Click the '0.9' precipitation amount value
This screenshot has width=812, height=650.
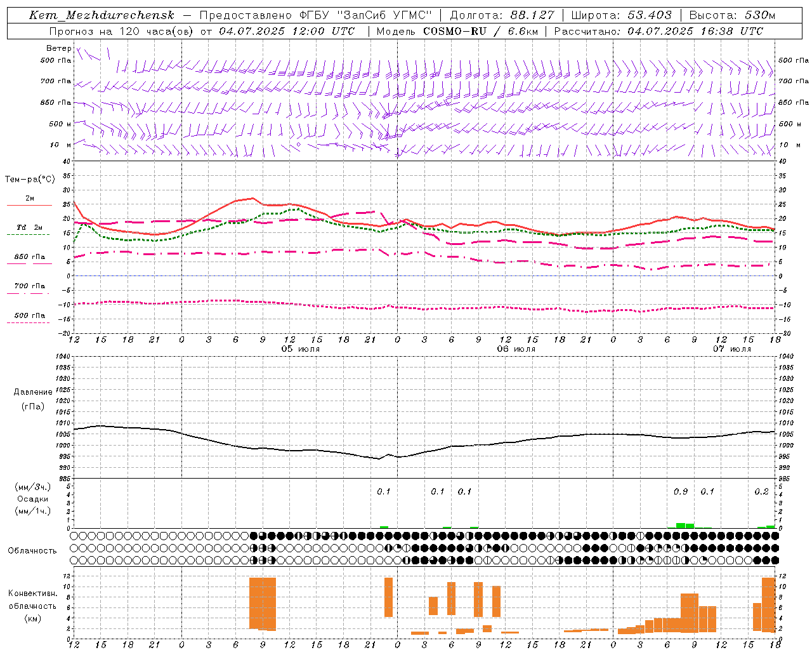[681, 492]
